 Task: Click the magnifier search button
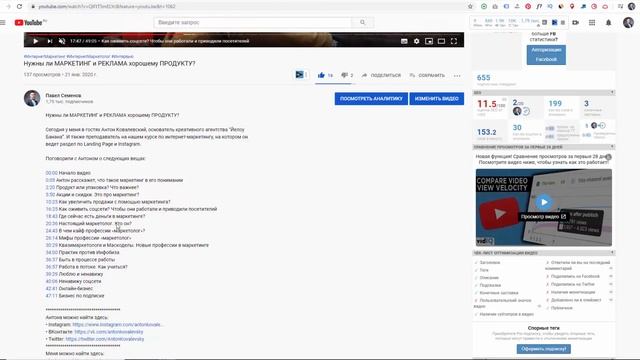362,22
